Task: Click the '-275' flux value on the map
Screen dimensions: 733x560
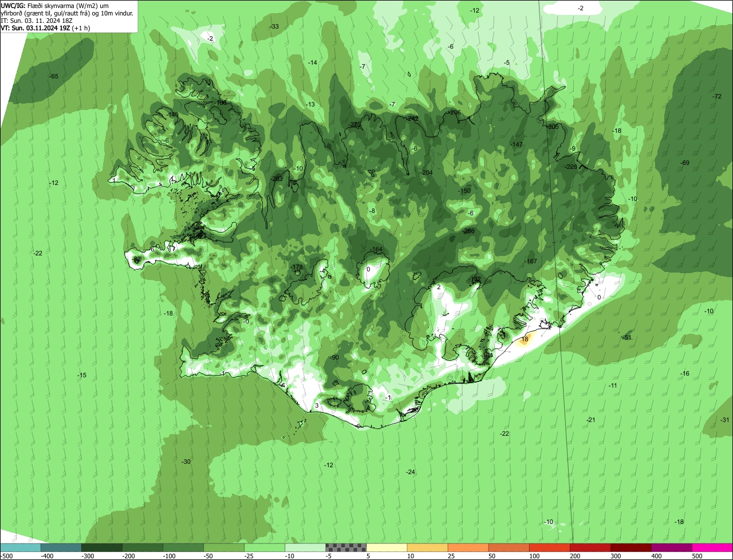Action: [355, 125]
